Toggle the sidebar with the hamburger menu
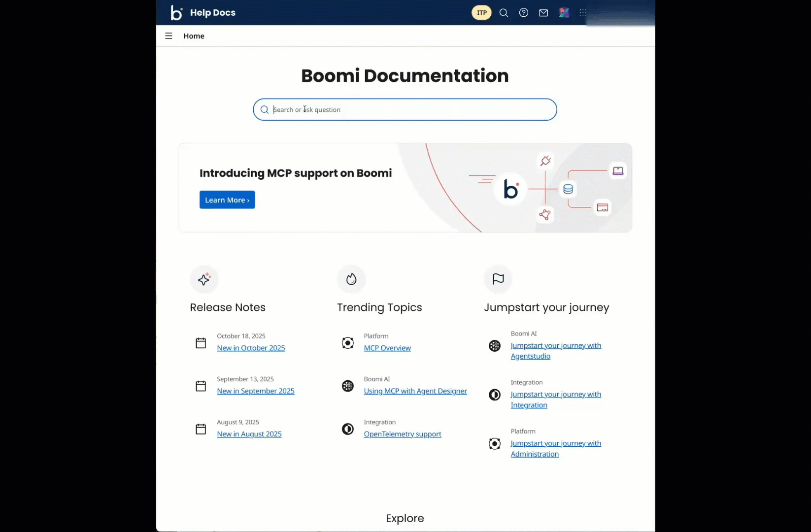 pyautogui.click(x=169, y=35)
